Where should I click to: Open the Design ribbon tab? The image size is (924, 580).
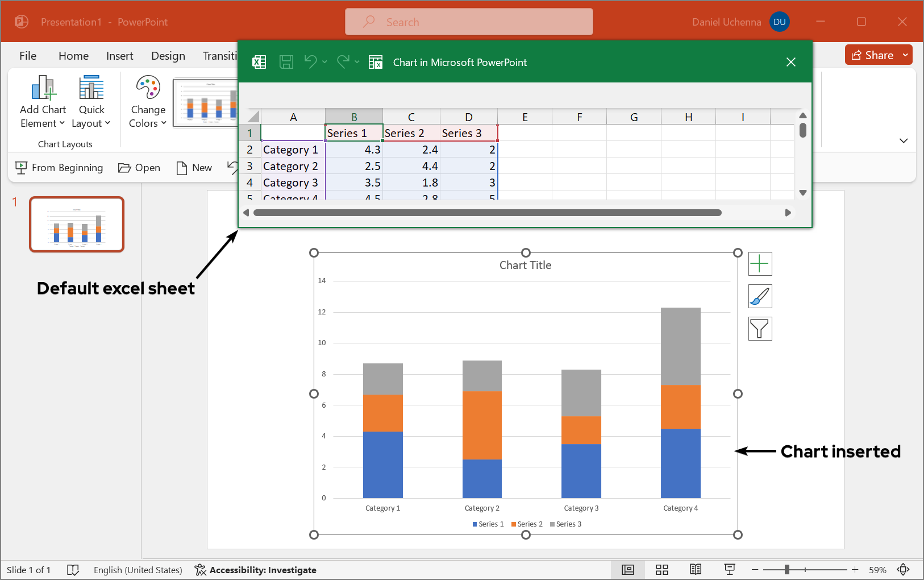tap(168, 56)
